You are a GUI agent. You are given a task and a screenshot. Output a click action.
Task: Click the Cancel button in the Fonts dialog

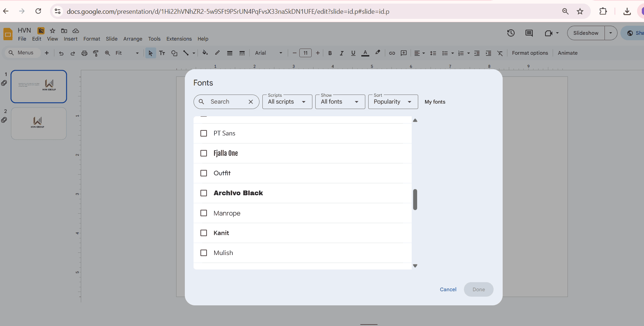coord(448,289)
